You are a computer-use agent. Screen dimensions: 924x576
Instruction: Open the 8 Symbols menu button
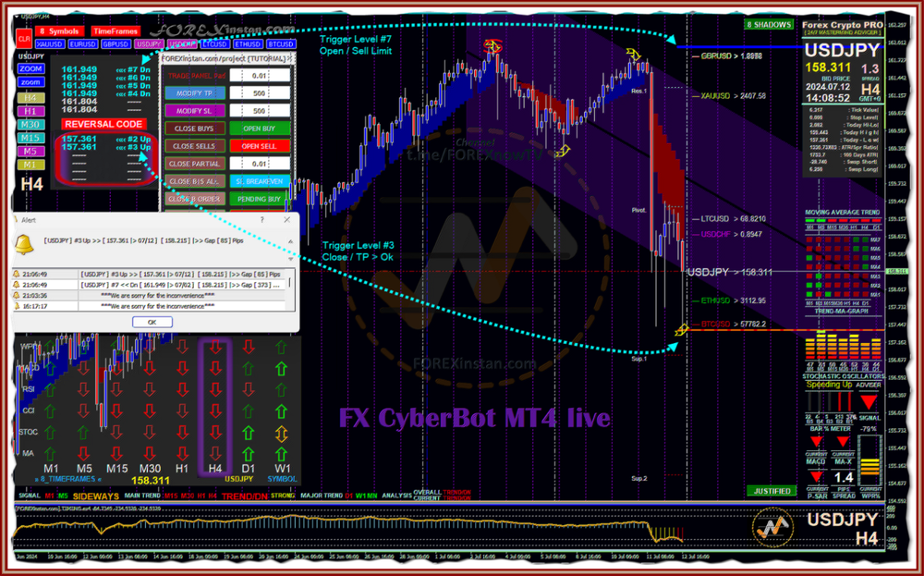(x=59, y=31)
